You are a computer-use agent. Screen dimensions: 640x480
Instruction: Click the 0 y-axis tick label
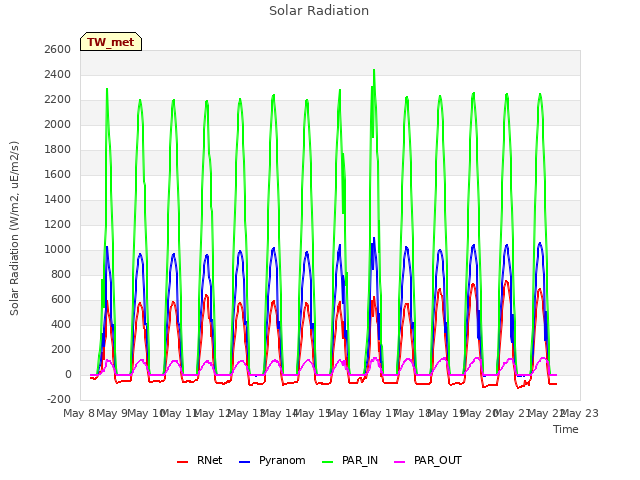(x=68, y=374)
